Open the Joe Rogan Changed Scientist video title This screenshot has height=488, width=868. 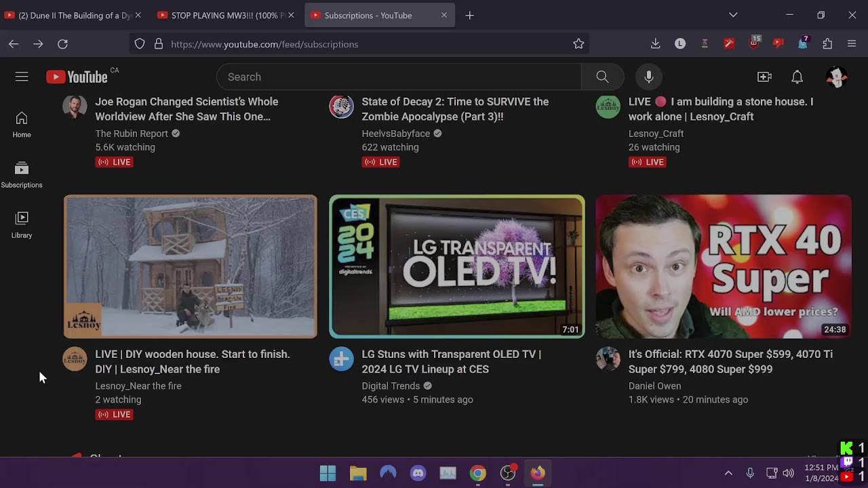click(x=186, y=109)
